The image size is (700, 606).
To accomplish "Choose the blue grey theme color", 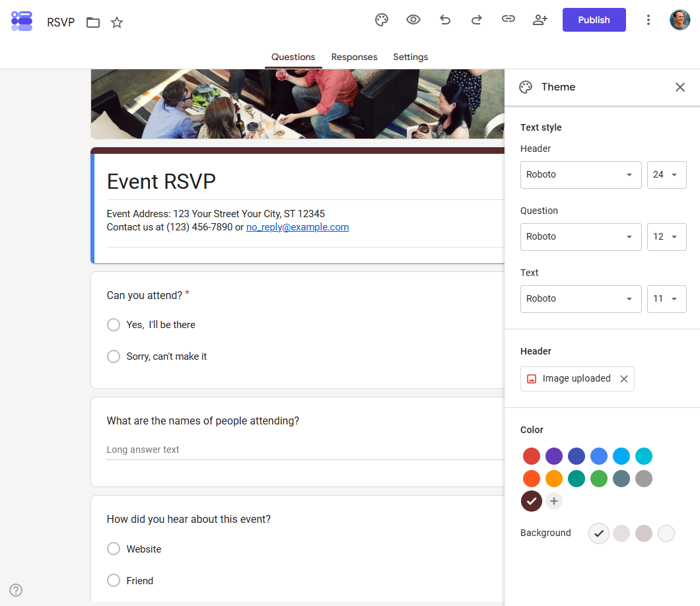I will pos(621,479).
